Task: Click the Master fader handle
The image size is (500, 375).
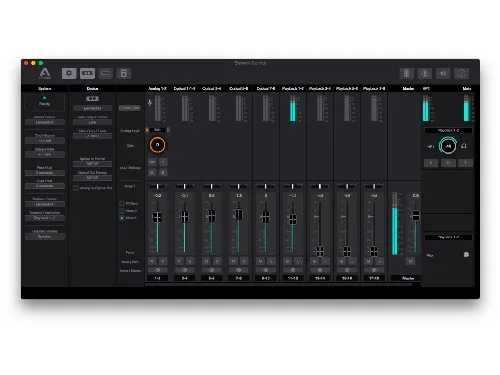Action: tap(416, 215)
